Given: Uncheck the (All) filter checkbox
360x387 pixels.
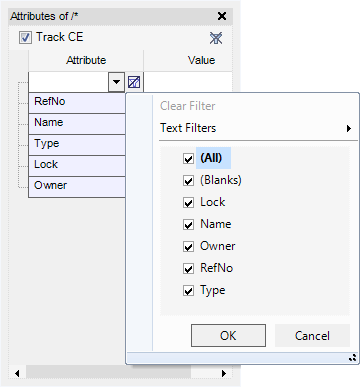Looking at the screenshot, I should coord(188,158).
